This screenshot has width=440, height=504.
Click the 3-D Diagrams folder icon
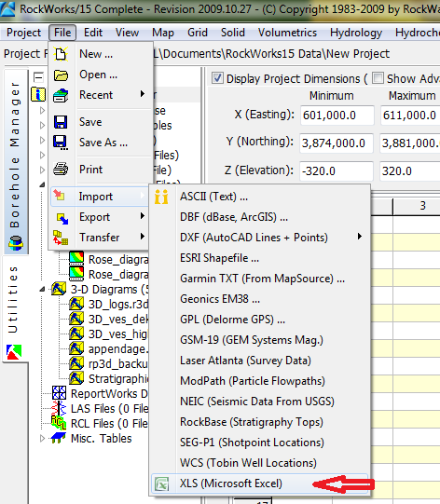pyautogui.click(x=59, y=289)
